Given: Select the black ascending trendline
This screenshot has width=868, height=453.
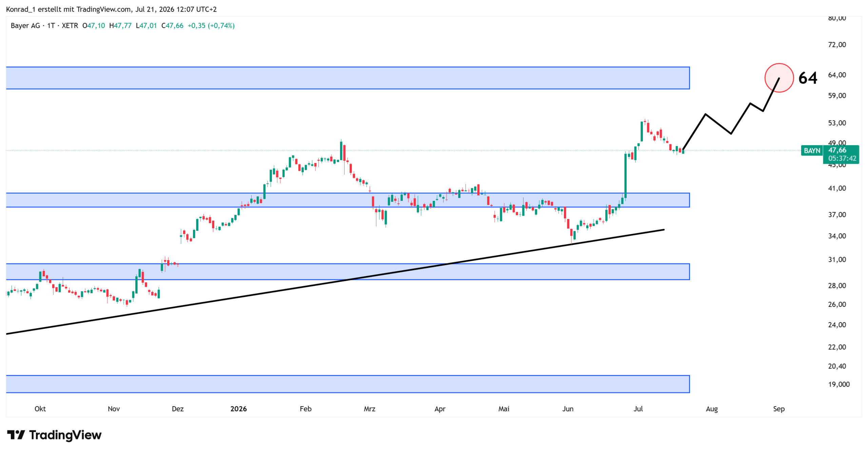Looking at the screenshot, I should click(x=335, y=282).
